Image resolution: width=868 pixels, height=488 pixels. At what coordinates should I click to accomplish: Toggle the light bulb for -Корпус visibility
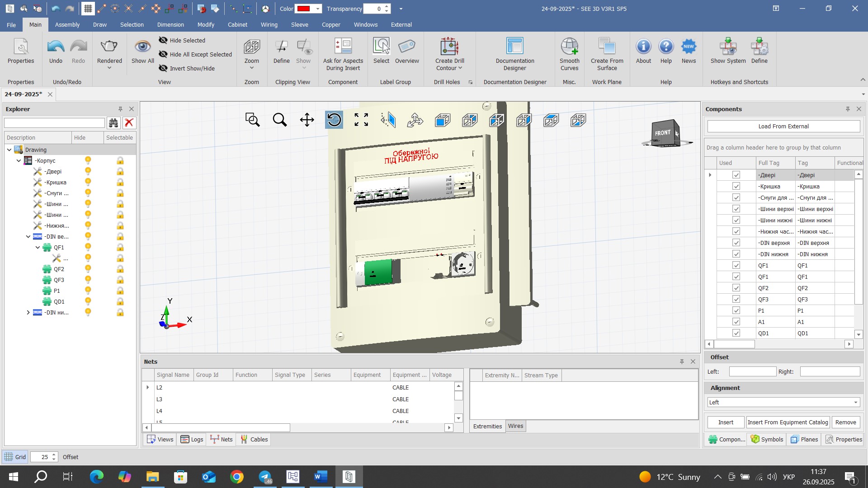coord(88,160)
